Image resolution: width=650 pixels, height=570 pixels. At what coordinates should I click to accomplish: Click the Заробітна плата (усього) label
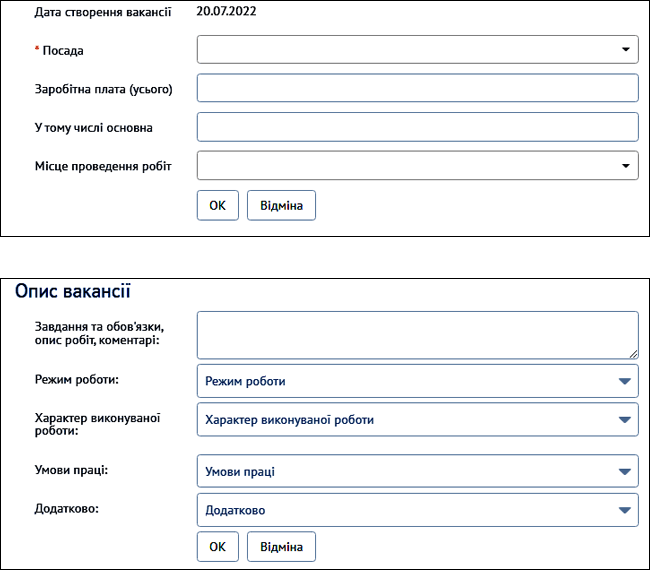(103, 89)
